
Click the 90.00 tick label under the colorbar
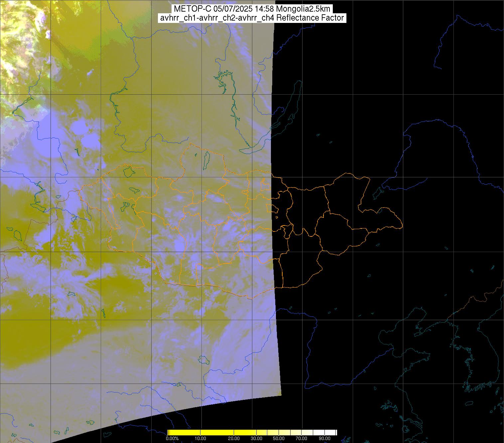point(325,439)
